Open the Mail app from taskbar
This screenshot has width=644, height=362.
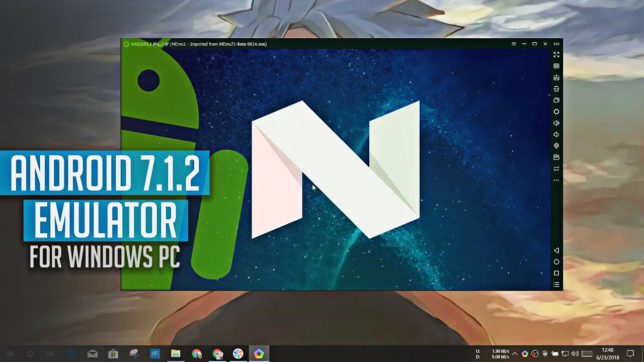coord(93,354)
